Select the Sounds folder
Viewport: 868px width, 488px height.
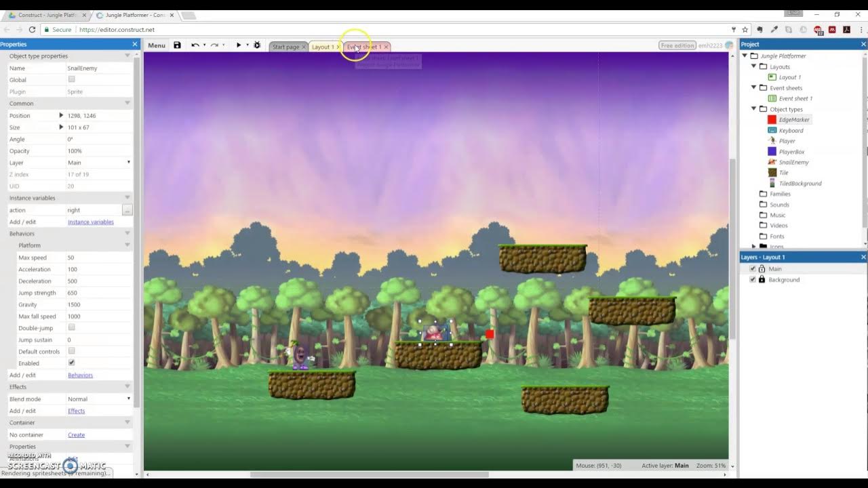click(779, 205)
